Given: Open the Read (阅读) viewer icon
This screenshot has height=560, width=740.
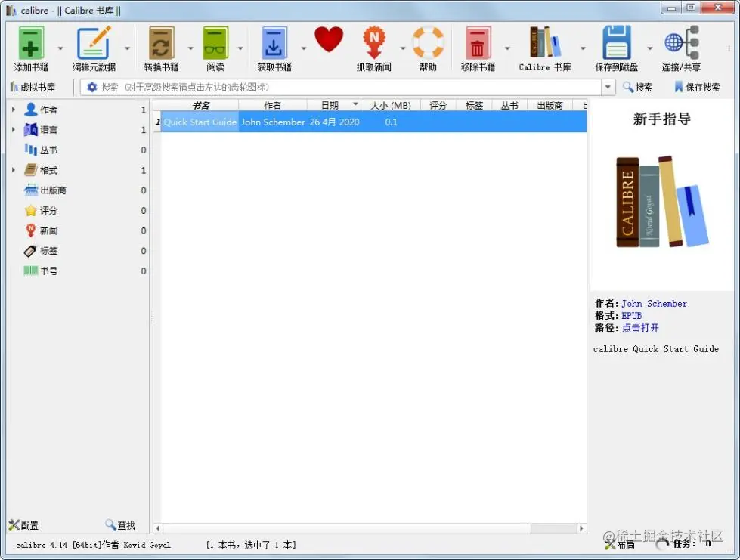Looking at the screenshot, I should point(215,43).
